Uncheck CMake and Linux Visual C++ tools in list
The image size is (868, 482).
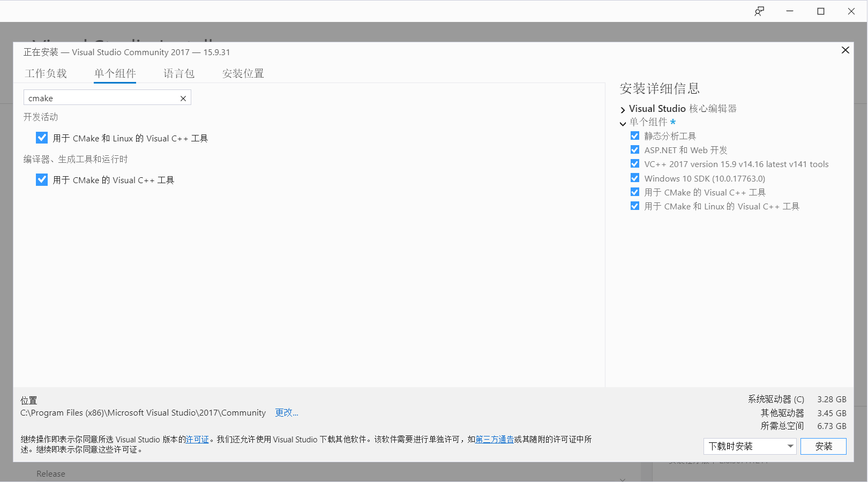pos(42,138)
